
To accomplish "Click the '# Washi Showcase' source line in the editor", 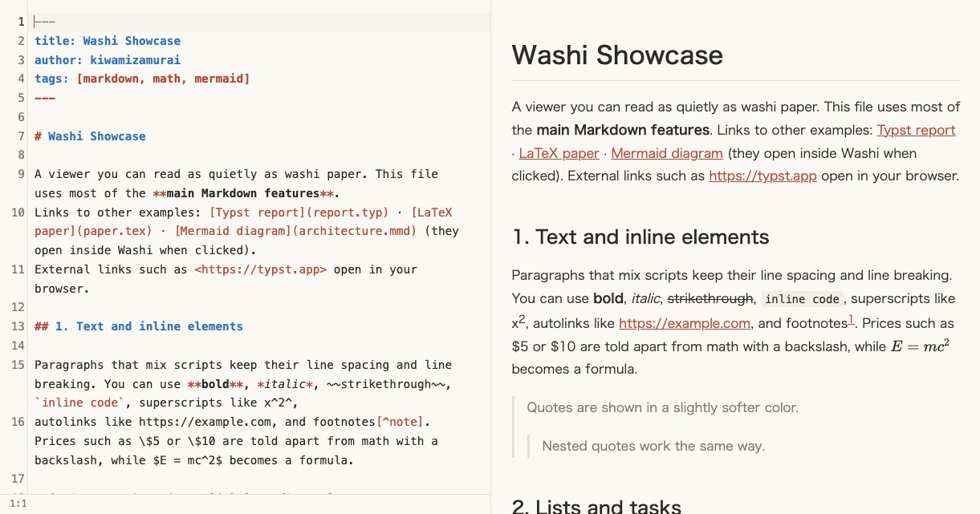I will [x=90, y=136].
